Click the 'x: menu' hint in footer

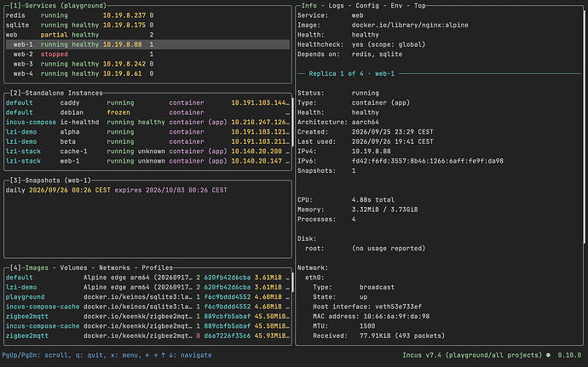(x=124, y=355)
